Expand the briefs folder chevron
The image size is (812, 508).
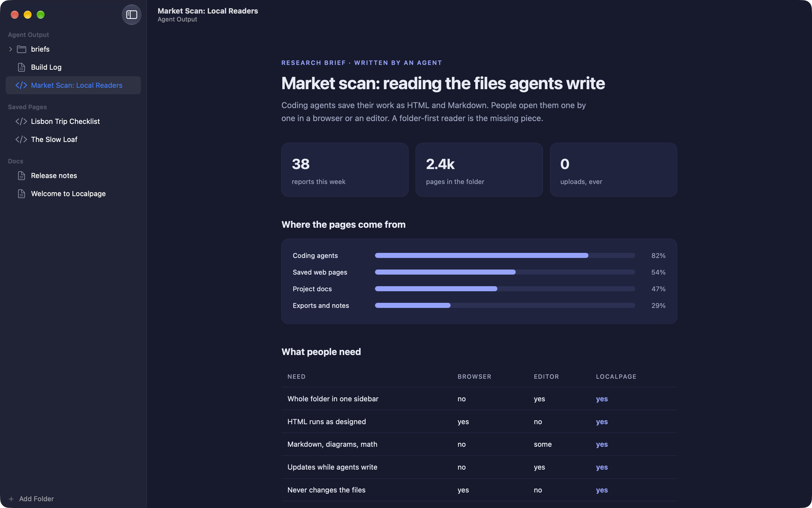[11, 49]
